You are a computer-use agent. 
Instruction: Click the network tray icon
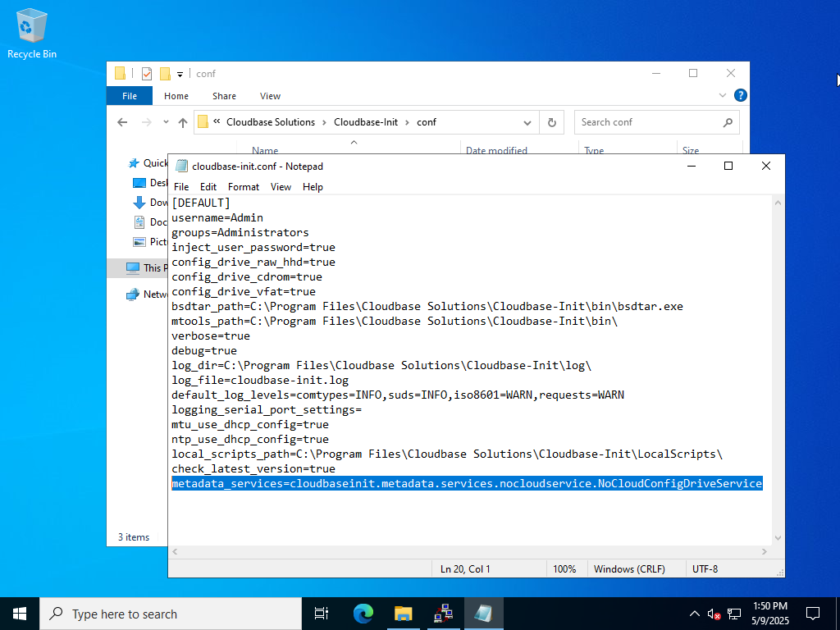click(734, 614)
